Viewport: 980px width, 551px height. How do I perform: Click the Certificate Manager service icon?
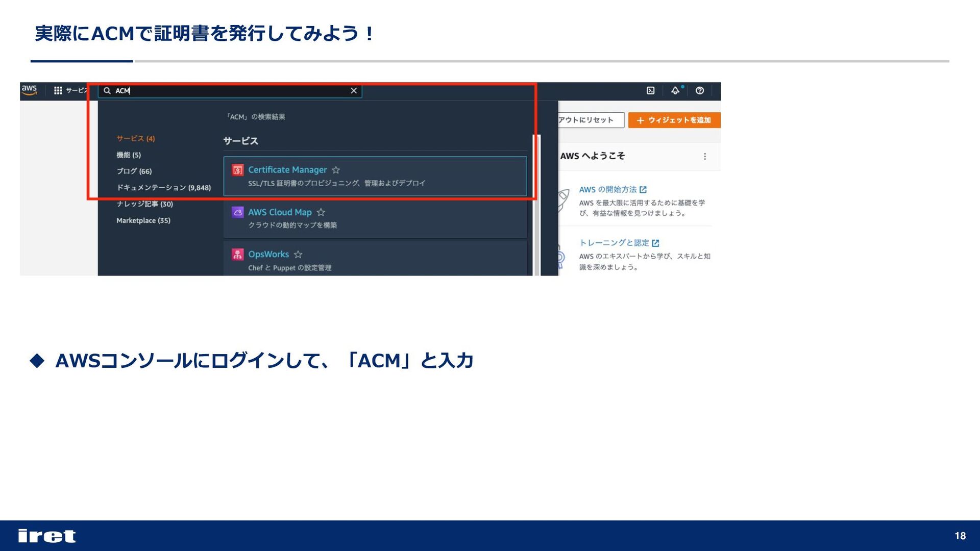[237, 170]
